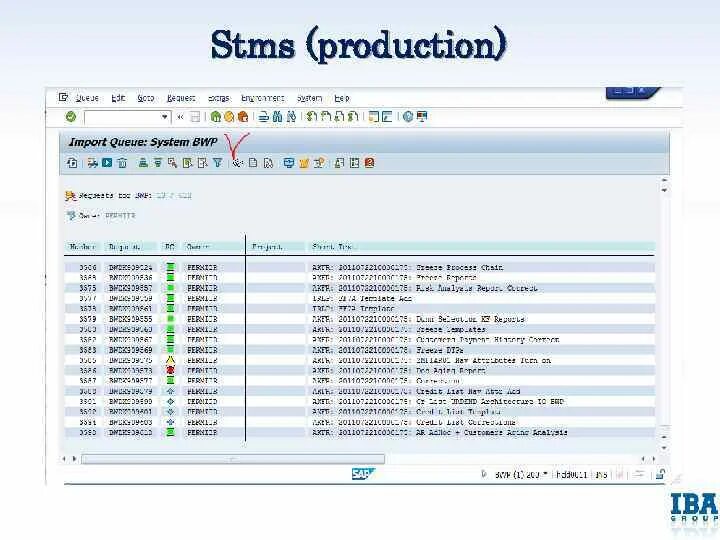Select the row 'Freeze DTPs'
This screenshot has height=540, width=720.
pyautogui.click(x=360, y=350)
